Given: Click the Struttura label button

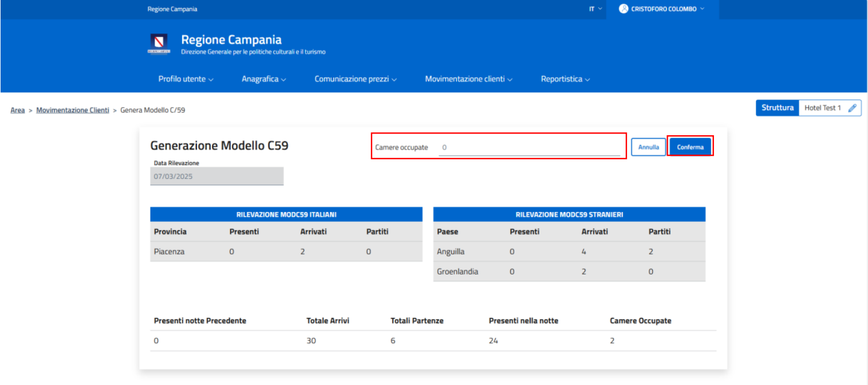Looking at the screenshot, I should tap(778, 108).
